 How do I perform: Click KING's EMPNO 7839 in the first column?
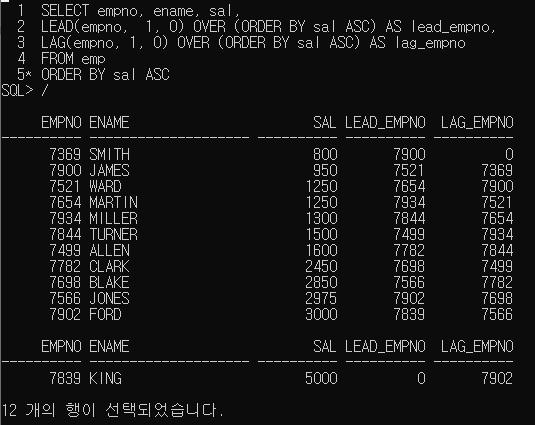pos(65,378)
